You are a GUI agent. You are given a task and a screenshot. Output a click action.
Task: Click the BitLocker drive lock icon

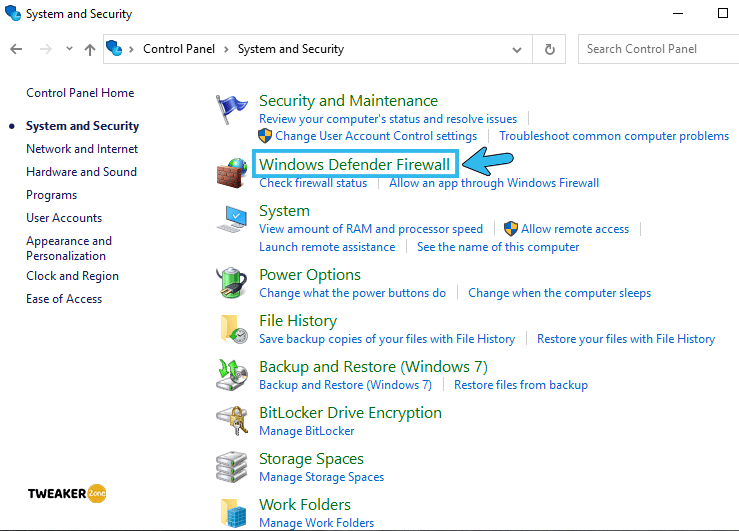(232, 421)
